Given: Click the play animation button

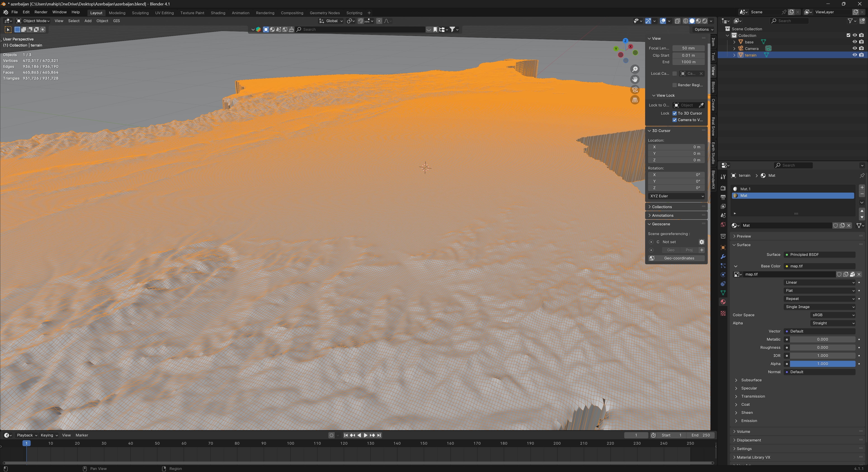Looking at the screenshot, I should point(366,435).
